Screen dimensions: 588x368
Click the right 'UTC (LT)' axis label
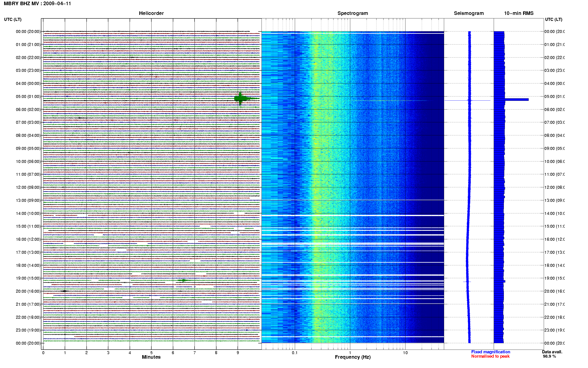[553, 19]
